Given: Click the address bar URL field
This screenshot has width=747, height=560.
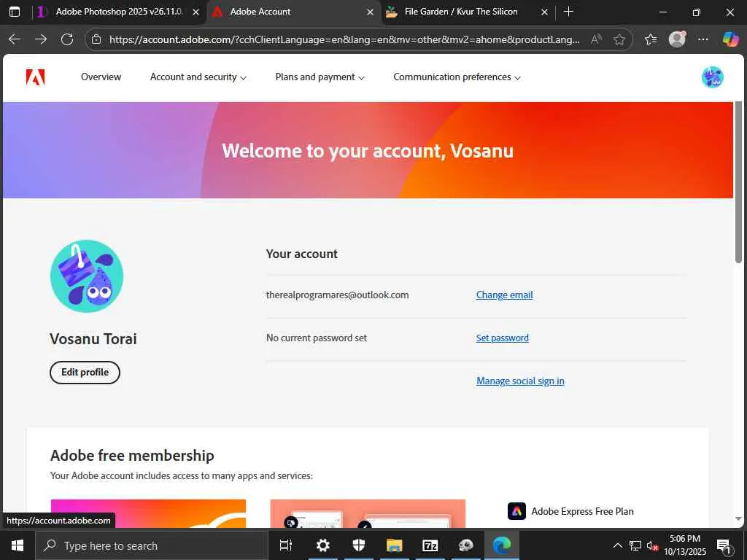Looking at the screenshot, I should (344, 39).
